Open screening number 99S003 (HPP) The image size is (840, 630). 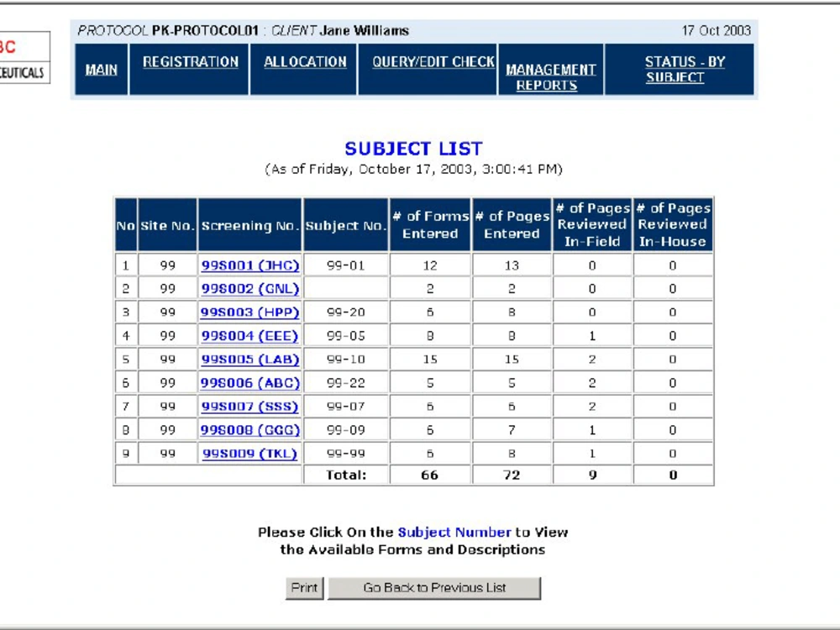click(249, 312)
